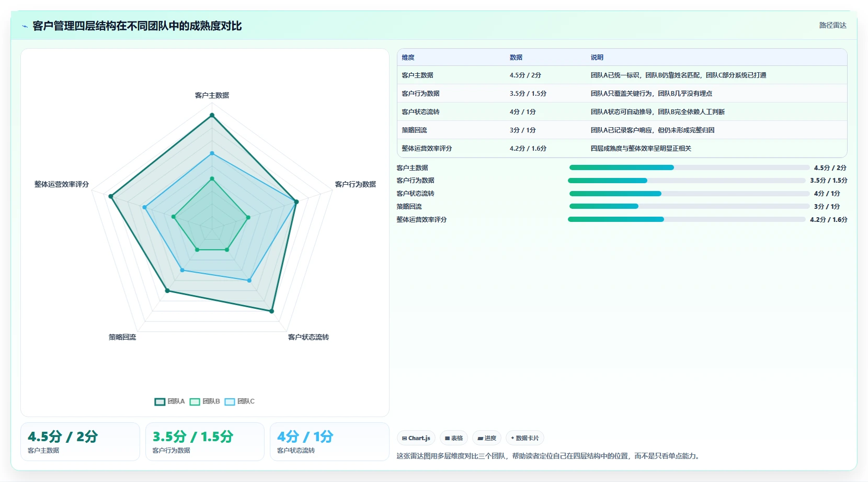Toggle 团队C legend box in chart
The image size is (868, 482).
[230, 401]
